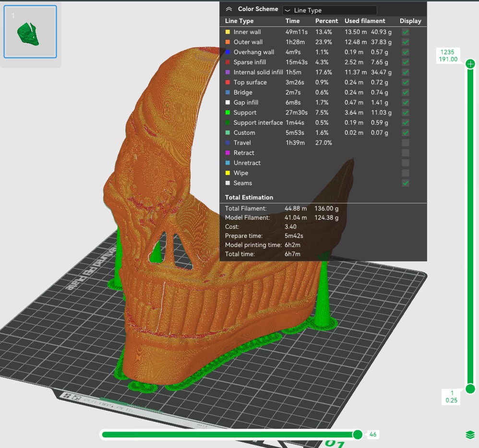Viewport: 479px width, 448px height.
Task: Click the Line Type column header
Action: tap(239, 21)
